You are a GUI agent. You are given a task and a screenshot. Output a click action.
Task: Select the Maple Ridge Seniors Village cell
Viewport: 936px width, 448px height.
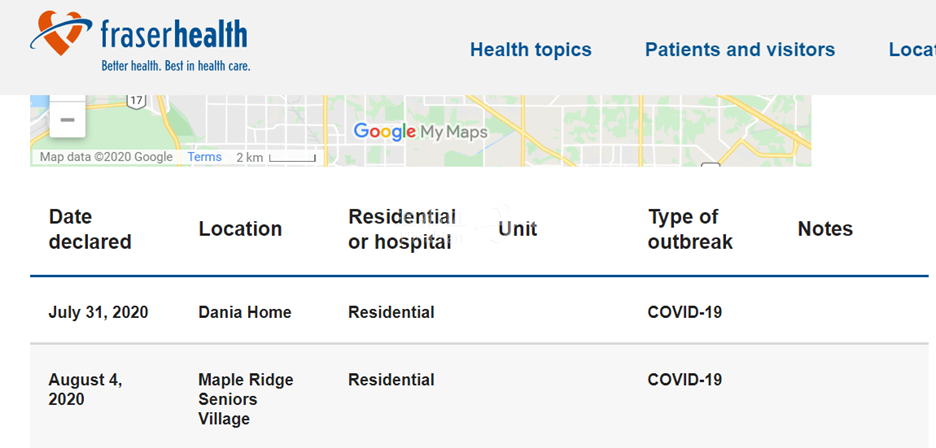[x=246, y=399]
